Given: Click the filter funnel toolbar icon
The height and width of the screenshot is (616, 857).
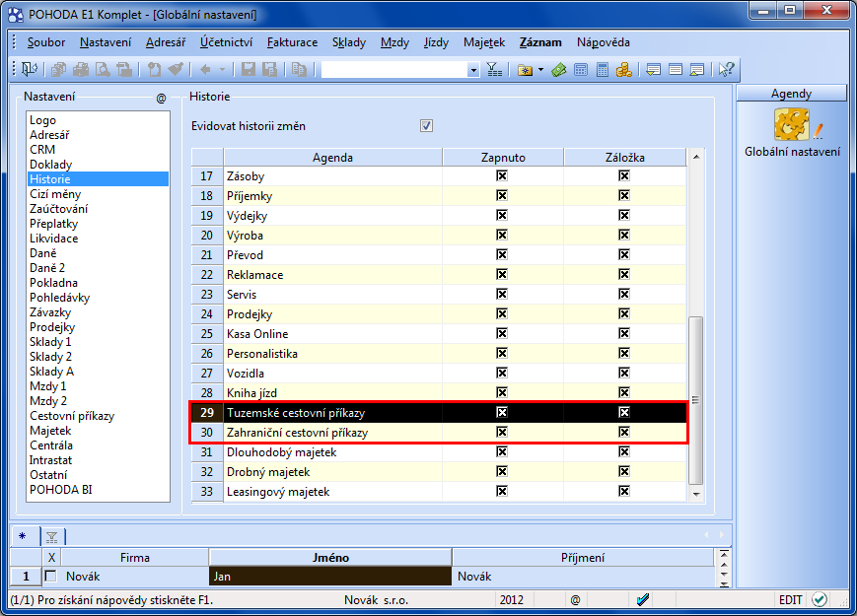Looking at the screenshot, I should click(x=494, y=69).
